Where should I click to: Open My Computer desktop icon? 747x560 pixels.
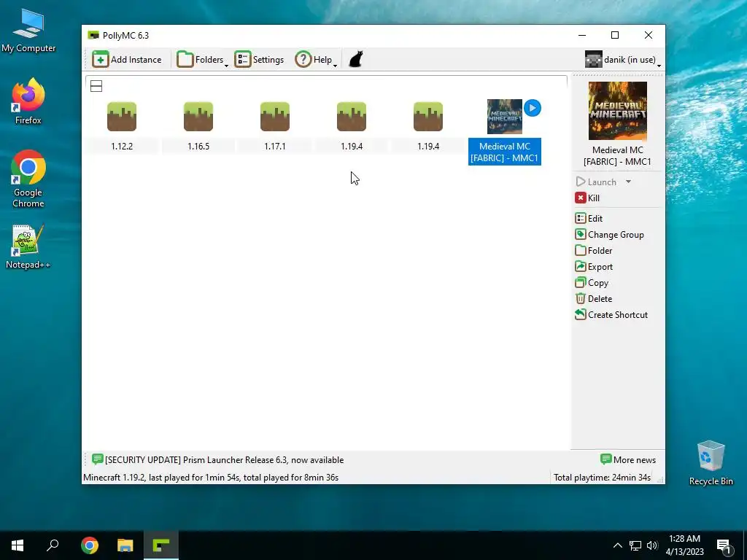[28, 31]
